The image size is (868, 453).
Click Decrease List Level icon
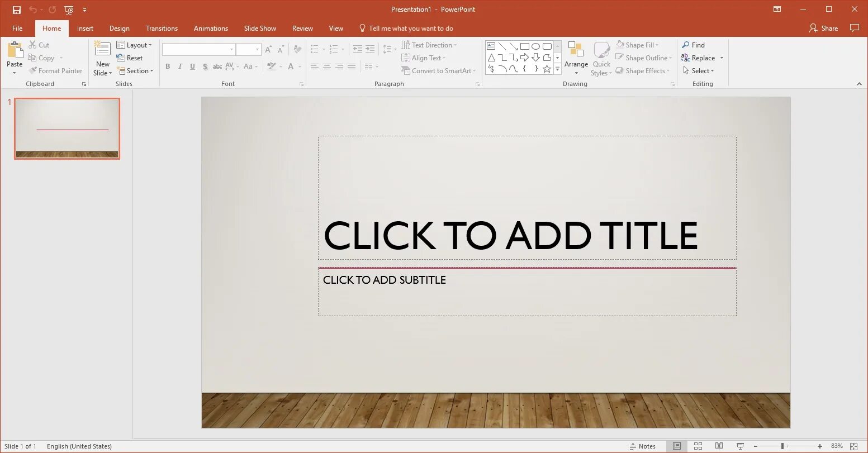(358, 50)
